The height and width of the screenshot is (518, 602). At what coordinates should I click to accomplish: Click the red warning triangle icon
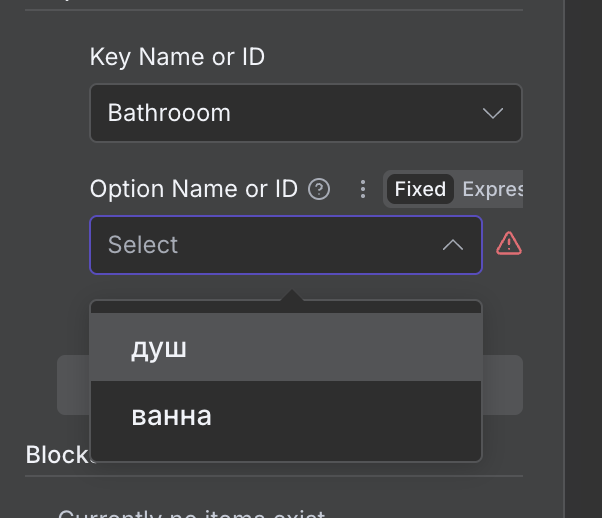click(509, 243)
